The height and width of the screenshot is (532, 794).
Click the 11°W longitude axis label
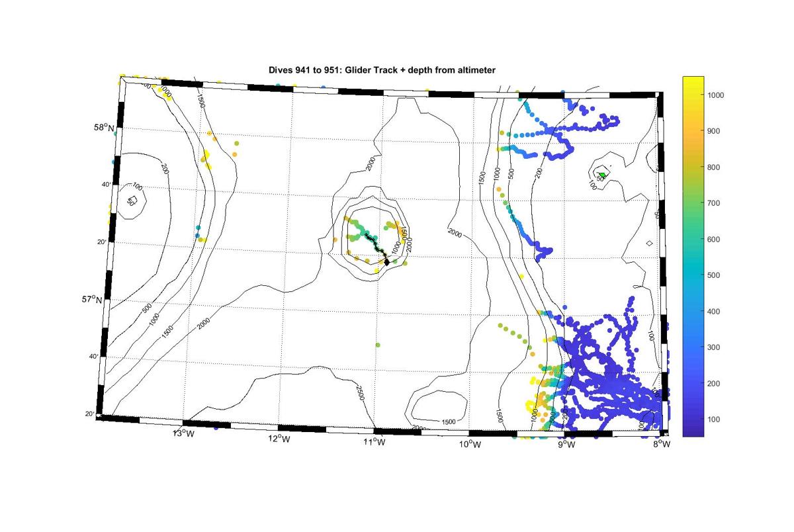click(375, 441)
